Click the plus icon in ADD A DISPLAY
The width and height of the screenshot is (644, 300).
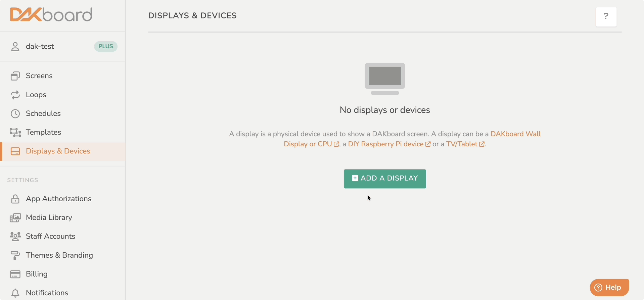pos(355,178)
